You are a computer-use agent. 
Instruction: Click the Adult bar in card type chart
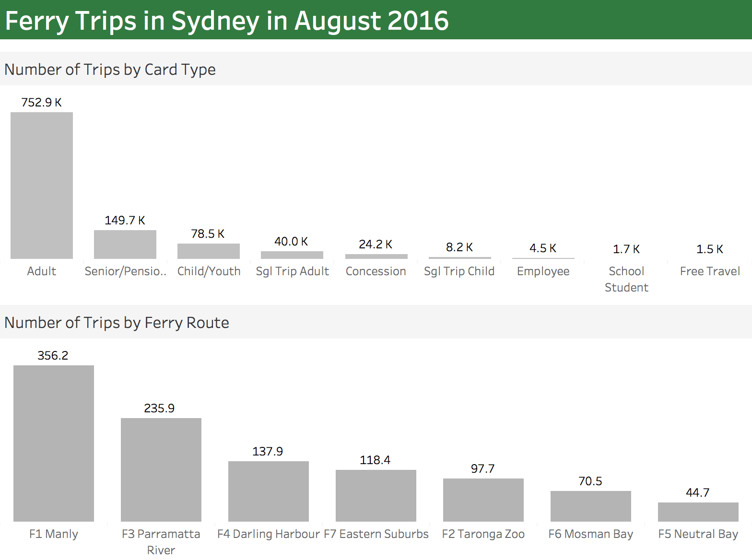pos(42,186)
